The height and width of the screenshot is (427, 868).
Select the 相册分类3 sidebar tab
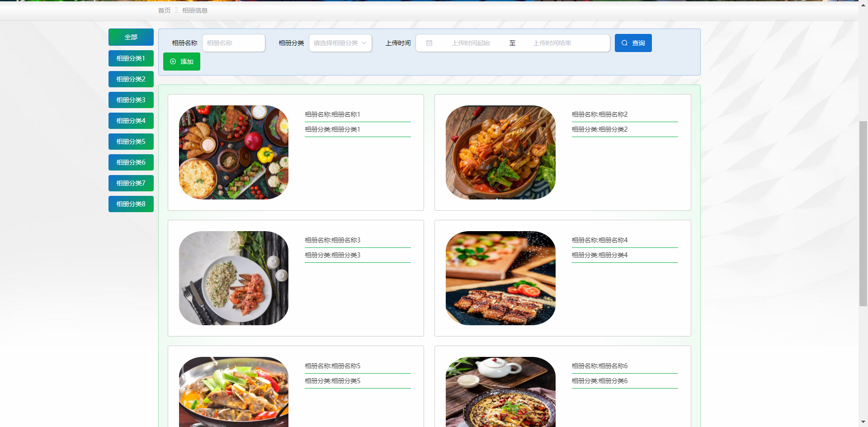[x=131, y=100]
